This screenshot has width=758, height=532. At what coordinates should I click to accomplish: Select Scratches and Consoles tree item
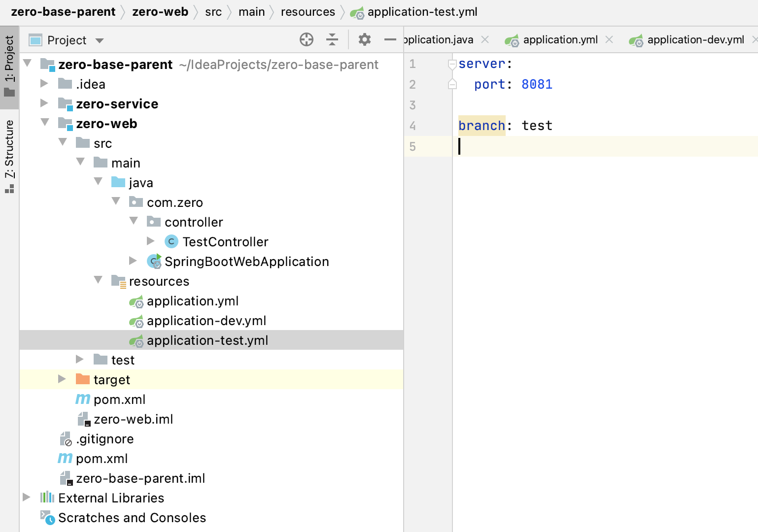click(132, 517)
